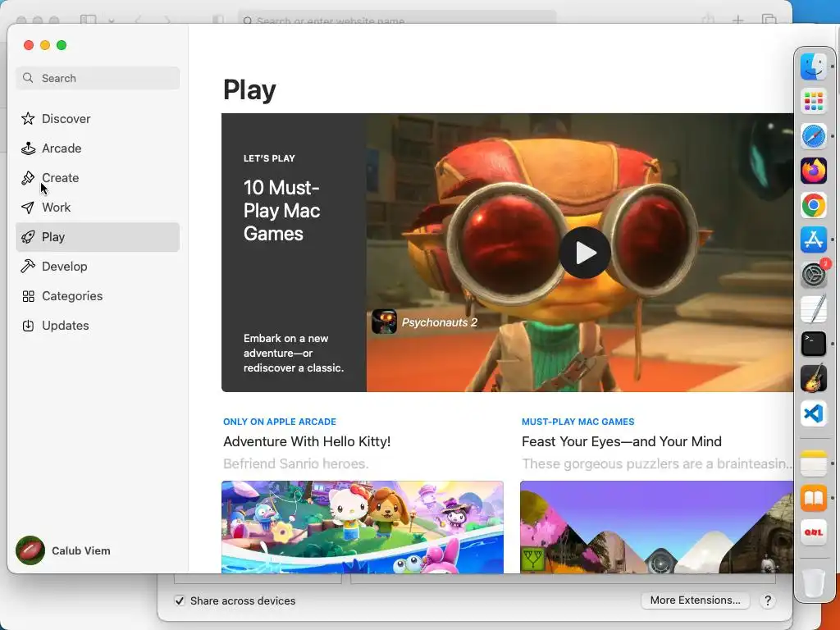Click Befriend Sanrio heroes subtitle
The width and height of the screenshot is (840, 630).
pos(295,463)
